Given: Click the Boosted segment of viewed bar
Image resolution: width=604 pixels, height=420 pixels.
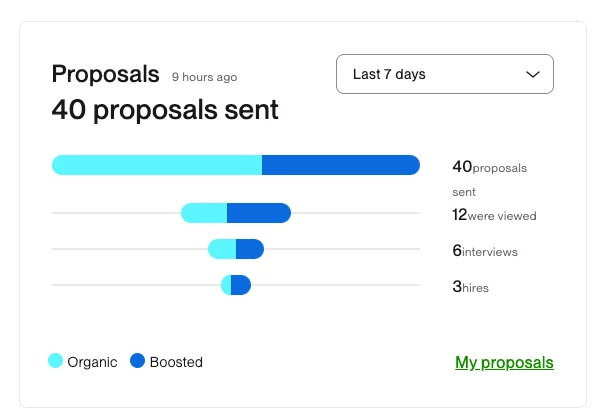Looking at the screenshot, I should tap(259, 213).
